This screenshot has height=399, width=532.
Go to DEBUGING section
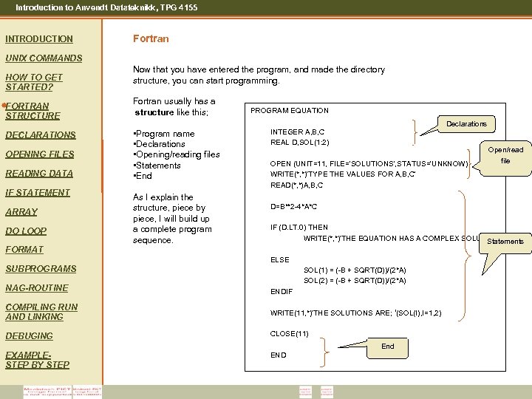click(29, 336)
